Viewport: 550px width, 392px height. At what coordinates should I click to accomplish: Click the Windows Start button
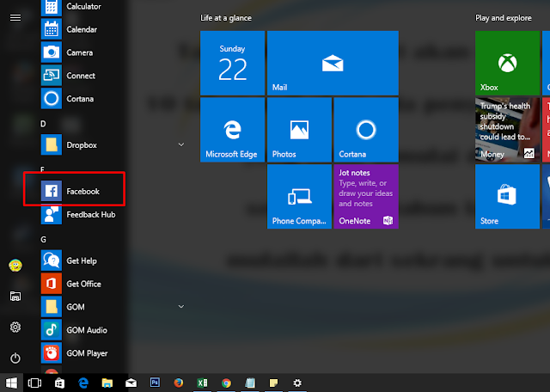point(11,383)
